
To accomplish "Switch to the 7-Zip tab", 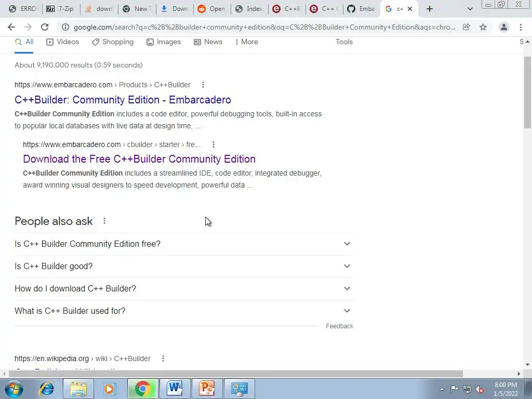I will click(60, 9).
